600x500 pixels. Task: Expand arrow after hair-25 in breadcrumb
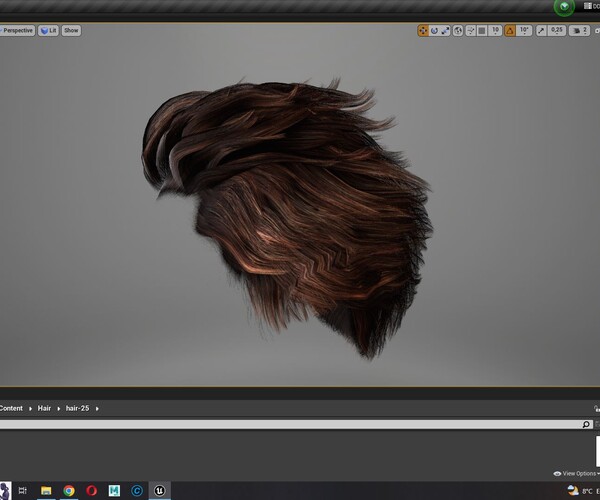coord(97,409)
